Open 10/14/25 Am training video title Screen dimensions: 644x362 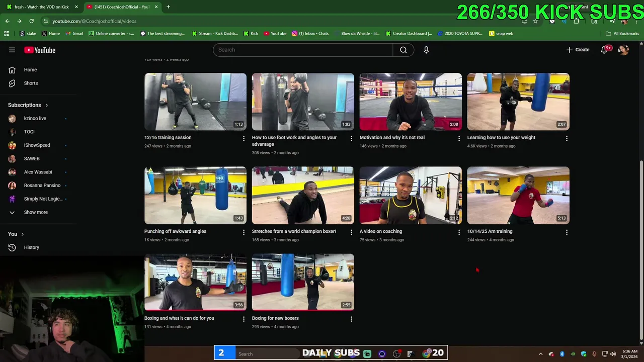click(490, 231)
